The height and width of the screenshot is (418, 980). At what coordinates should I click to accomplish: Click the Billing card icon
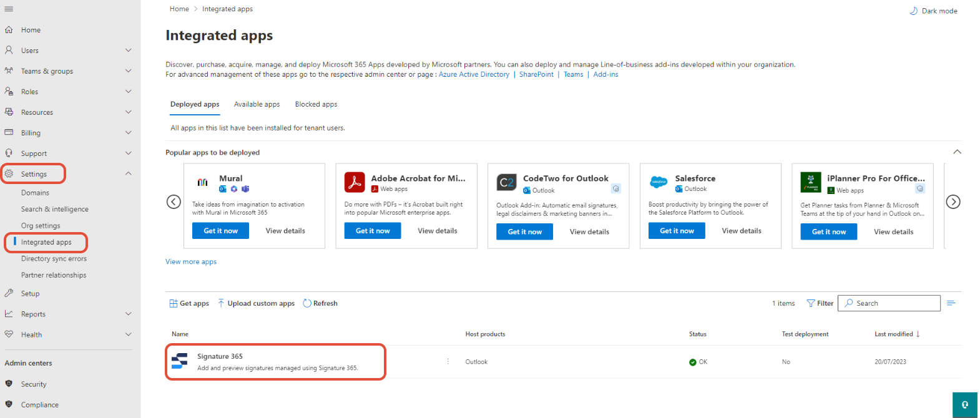click(x=9, y=132)
